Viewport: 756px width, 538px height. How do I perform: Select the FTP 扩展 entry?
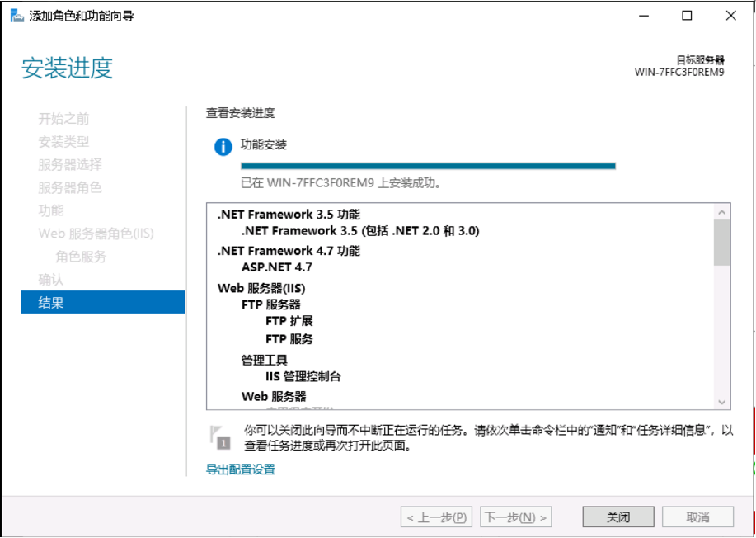289,321
